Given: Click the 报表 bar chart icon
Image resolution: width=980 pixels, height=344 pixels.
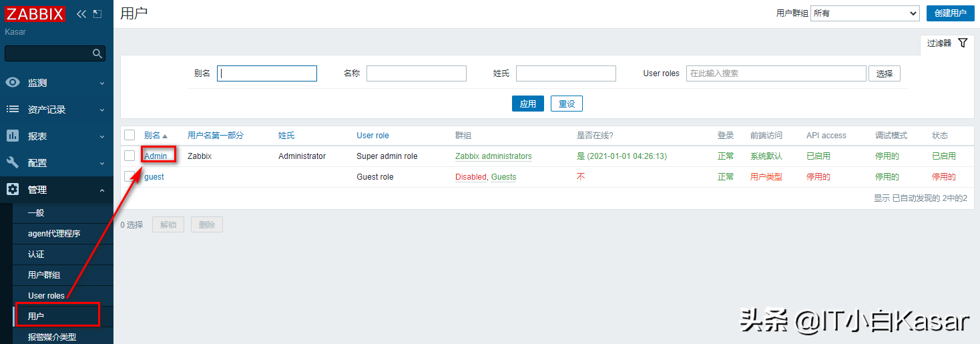Looking at the screenshot, I should tap(13, 136).
